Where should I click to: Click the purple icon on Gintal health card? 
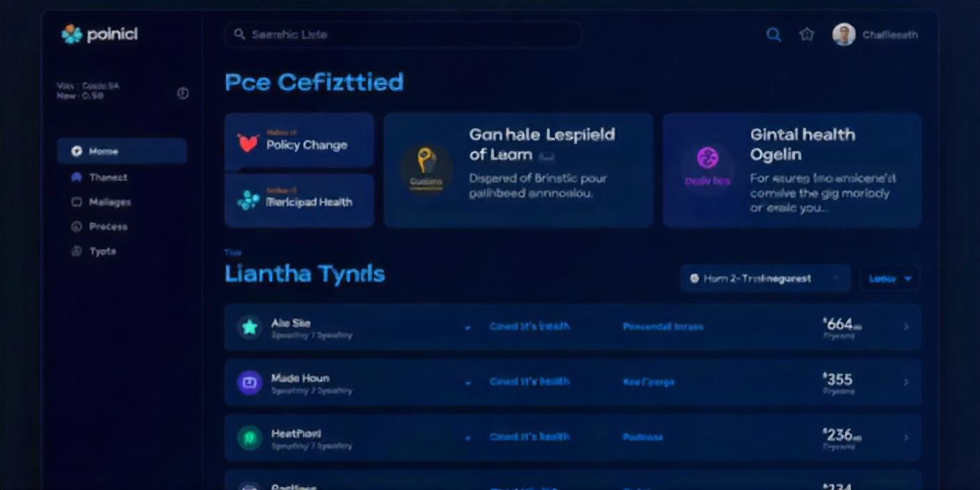707,158
